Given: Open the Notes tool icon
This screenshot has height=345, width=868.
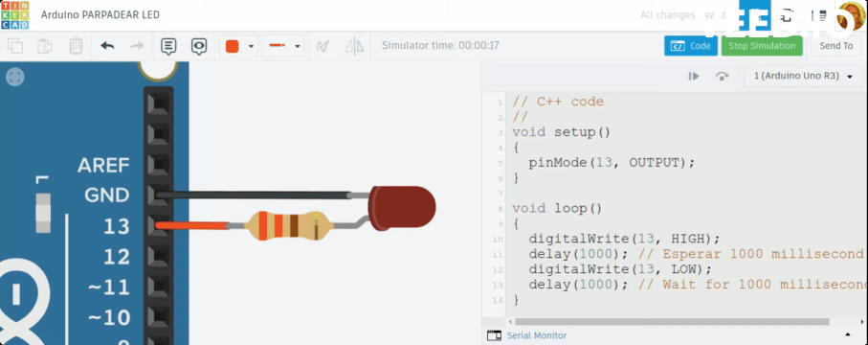Looking at the screenshot, I should pyautogui.click(x=168, y=46).
